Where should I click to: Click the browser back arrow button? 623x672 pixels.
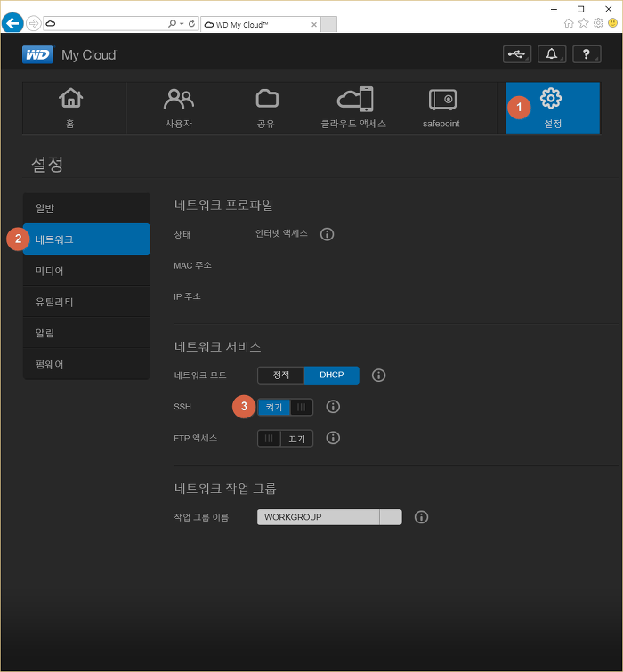(12, 23)
